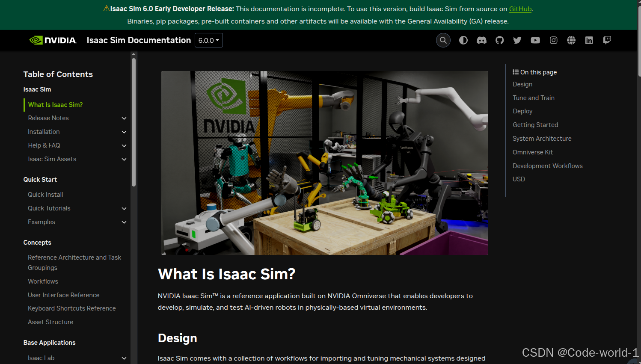Open the Instagram icon link
The image size is (641, 364).
pos(553,40)
